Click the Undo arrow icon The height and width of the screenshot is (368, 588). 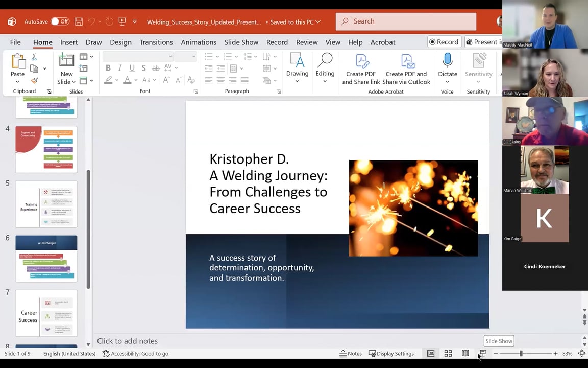91,21
